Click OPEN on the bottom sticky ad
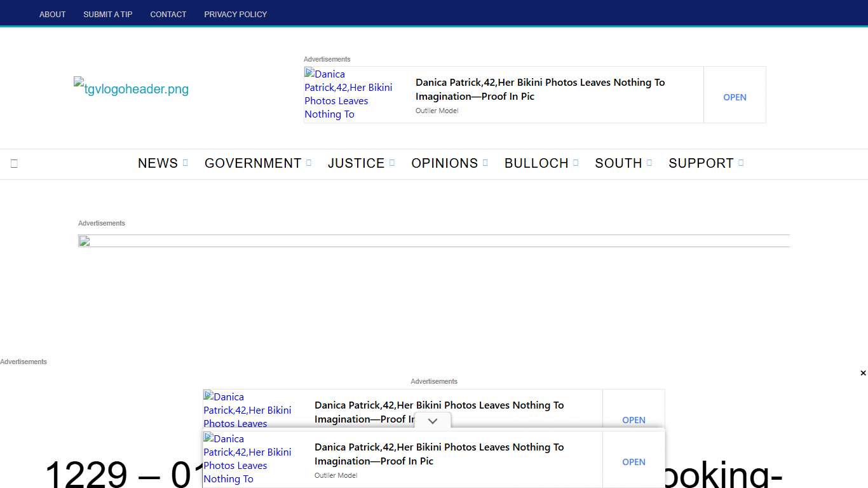Screen dimensions: 868x488 (634, 462)
